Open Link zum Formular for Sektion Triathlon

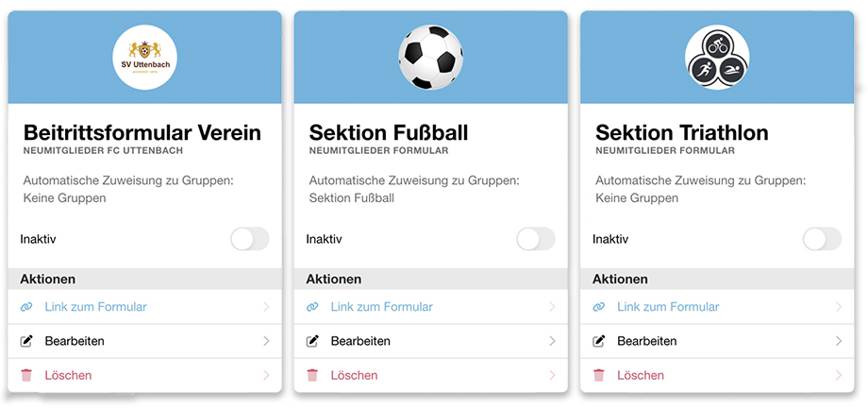click(x=668, y=307)
